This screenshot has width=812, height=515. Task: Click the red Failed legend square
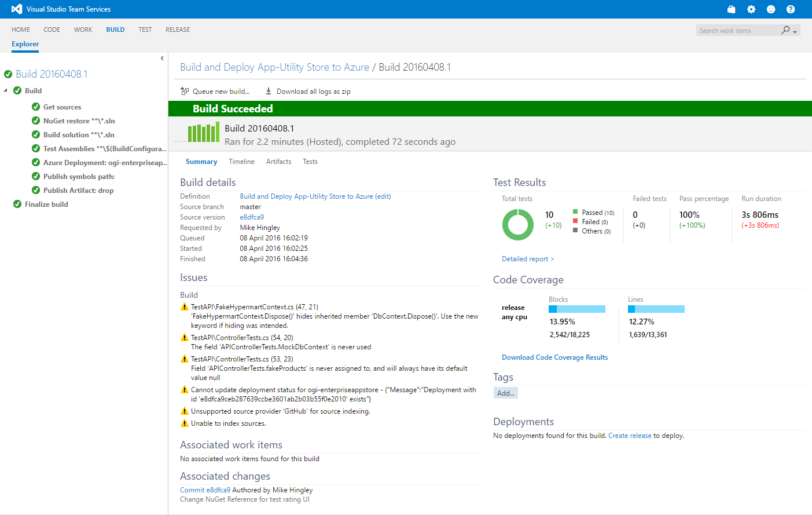coord(575,221)
